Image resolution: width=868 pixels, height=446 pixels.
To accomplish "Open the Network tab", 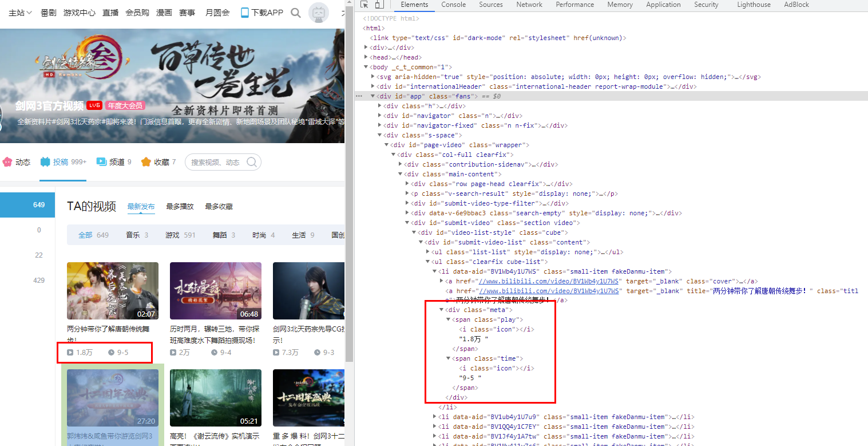I will tap(529, 5).
